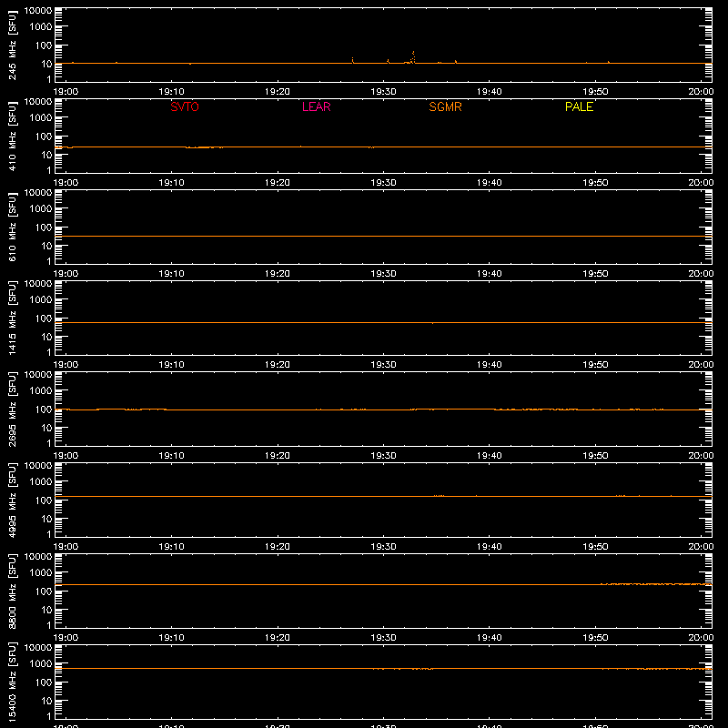Click the pink LEAR station label

click(x=316, y=106)
